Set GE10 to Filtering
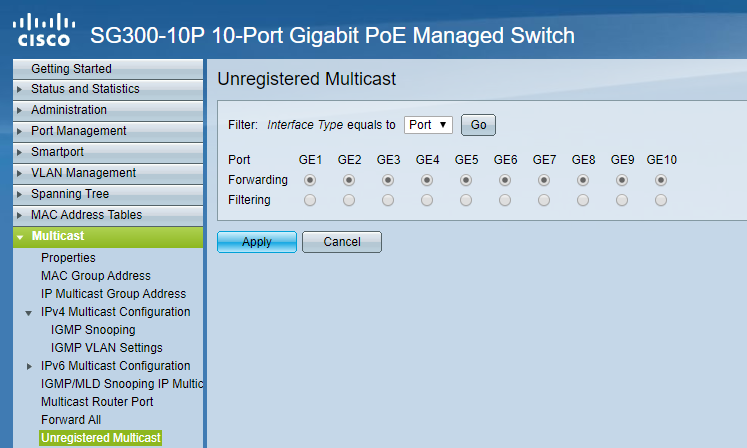Image resolution: width=747 pixels, height=448 pixels. (x=661, y=200)
